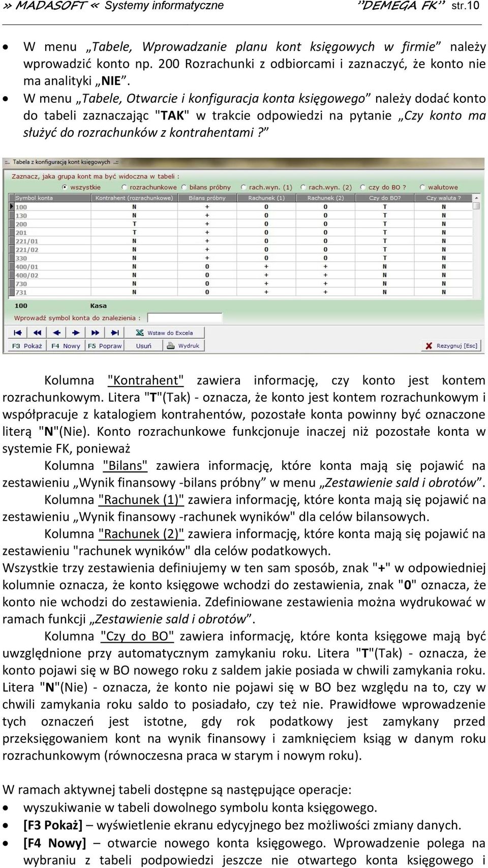Select account row 201

tap(241, 233)
